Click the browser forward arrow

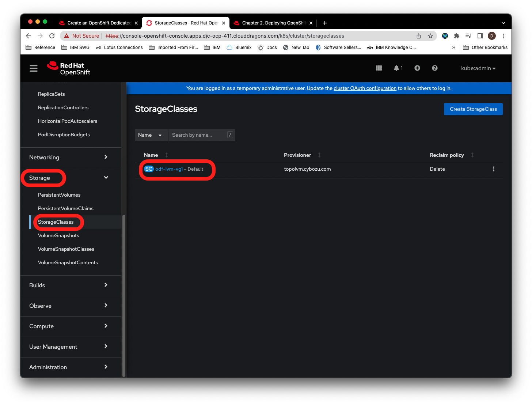pyautogui.click(x=40, y=36)
